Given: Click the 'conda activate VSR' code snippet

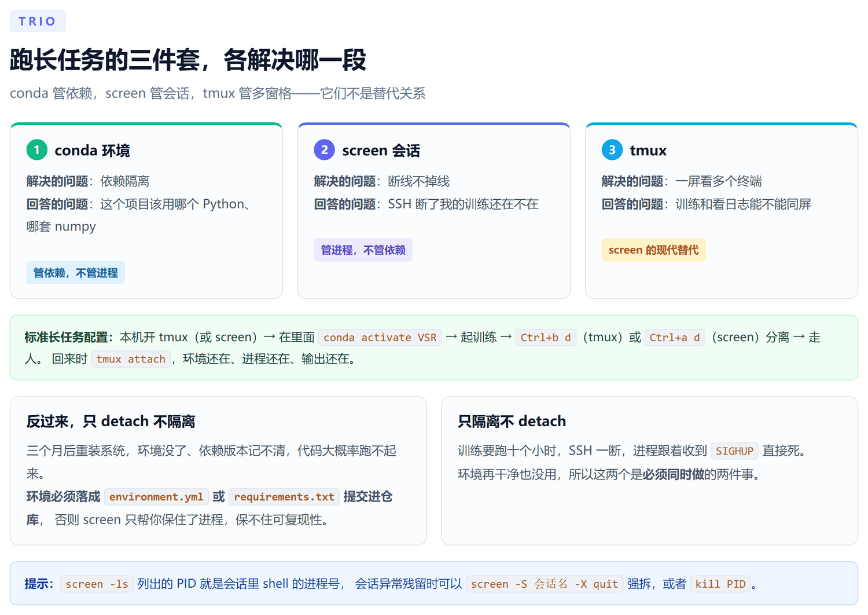Looking at the screenshot, I should point(380,337).
